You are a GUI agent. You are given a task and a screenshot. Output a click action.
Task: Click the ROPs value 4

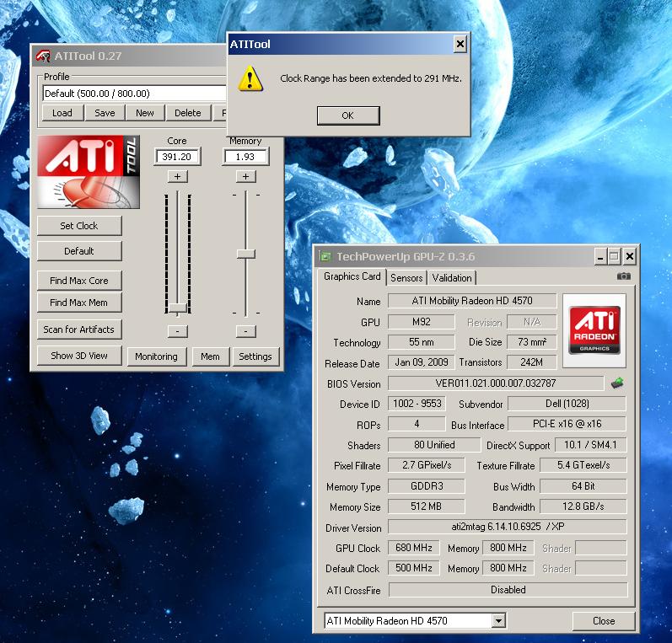point(417,424)
